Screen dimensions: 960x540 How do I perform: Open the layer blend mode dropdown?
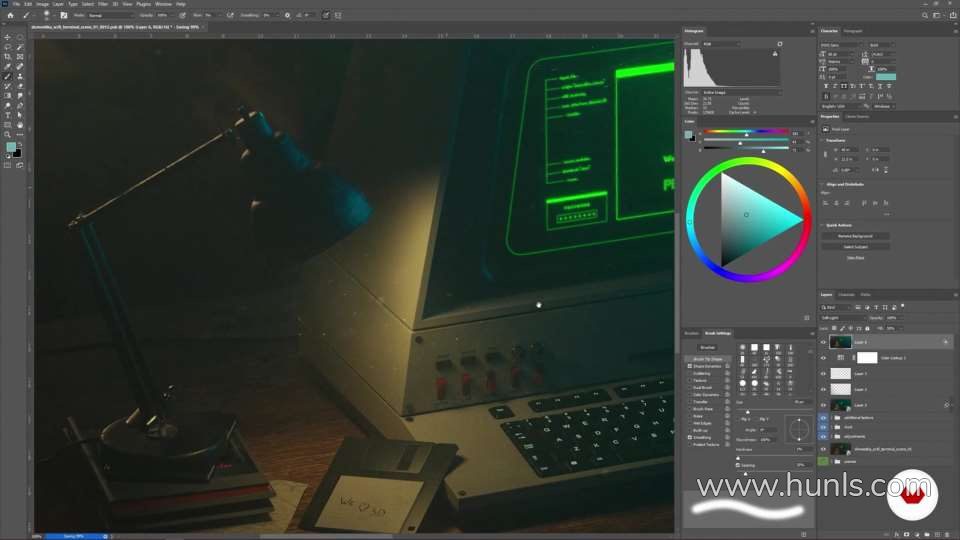843,318
